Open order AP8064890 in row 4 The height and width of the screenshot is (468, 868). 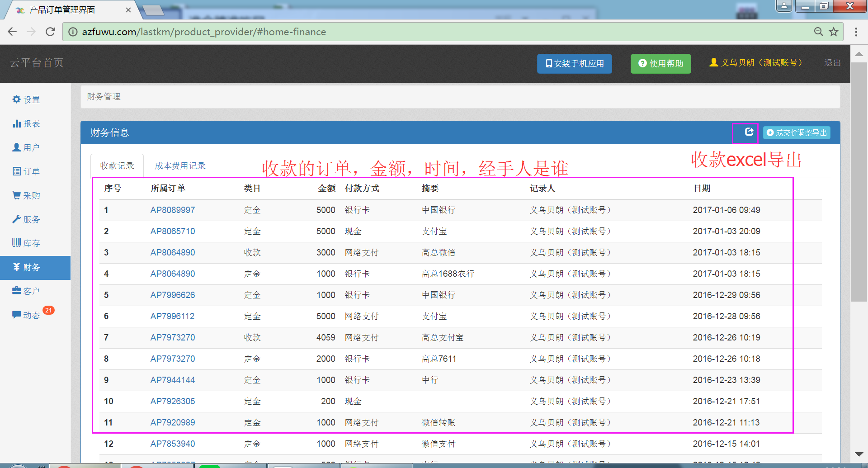point(173,274)
